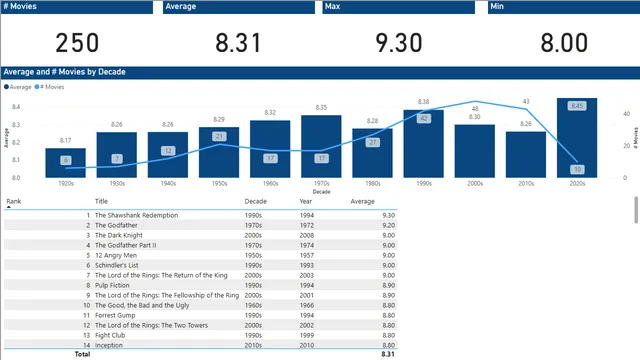Click Fight Club title
Viewport: 640px width, 360px height.
(x=110, y=335)
